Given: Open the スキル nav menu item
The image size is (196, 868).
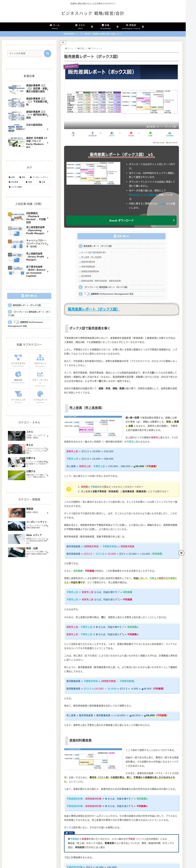Looking at the screenshot, I should click(80, 27).
